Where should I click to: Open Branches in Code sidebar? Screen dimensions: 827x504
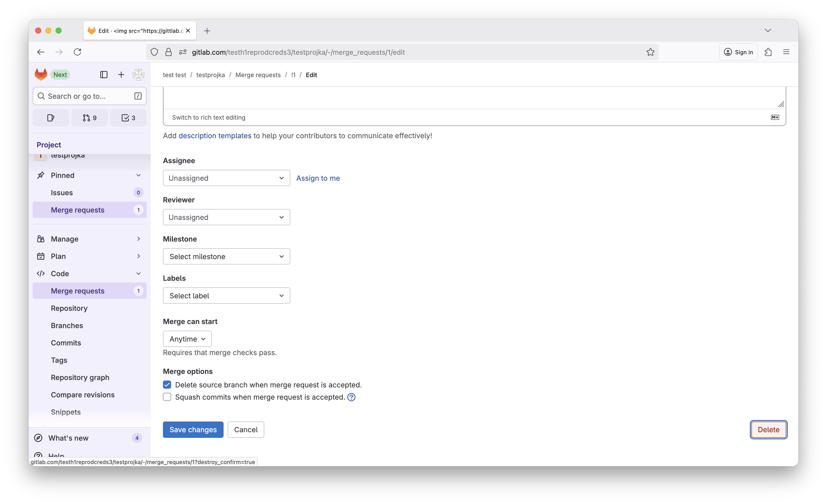pyautogui.click(x=67, y=326)
